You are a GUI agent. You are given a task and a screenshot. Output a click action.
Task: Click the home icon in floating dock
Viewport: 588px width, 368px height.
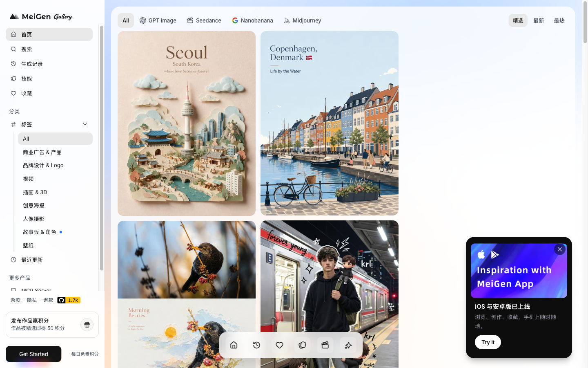(x=234, y=345)
